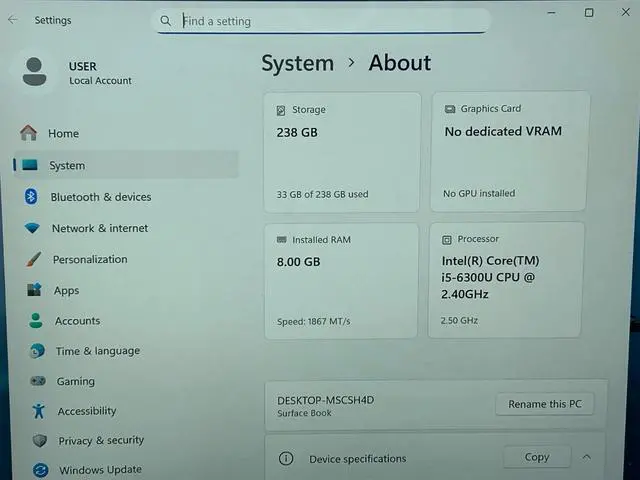This screenshot has width=640, height=480.
Task: Select System in the navigation menu
Action: coord(67,165)
